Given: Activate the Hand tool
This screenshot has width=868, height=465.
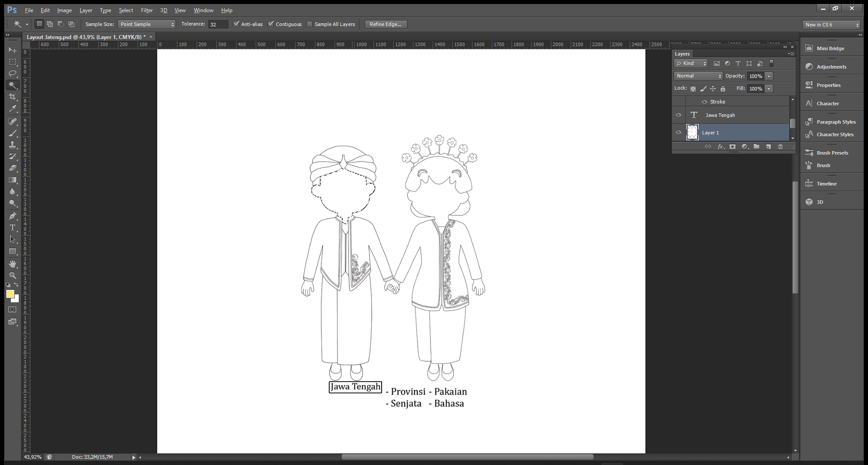Looking at the screenshot, I should 13,264.
